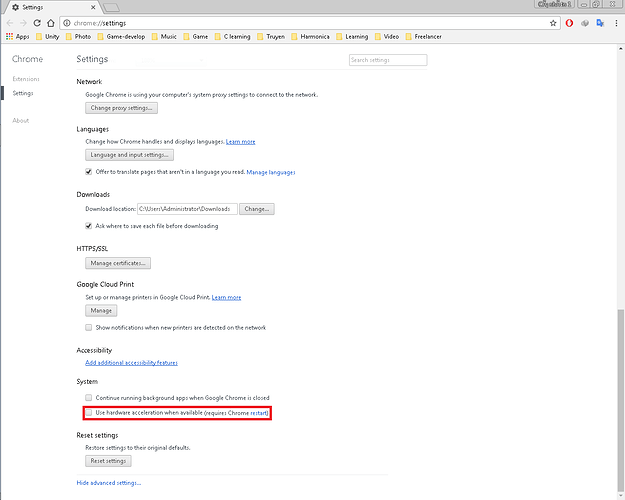The width and height of the screenshot is (625, 500).
Task: Open the Unity bookmark folder
Action: (x=47, y=37)
